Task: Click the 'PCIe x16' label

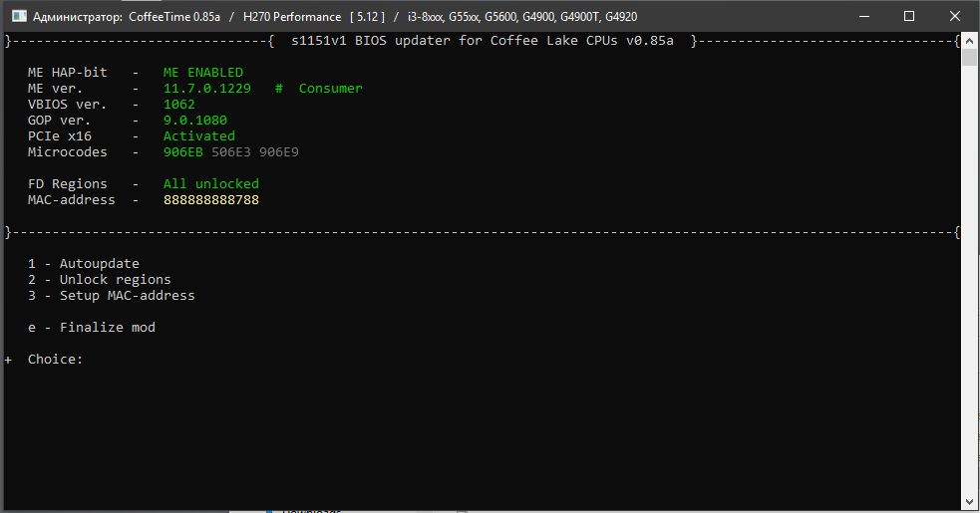Action: pyautogui.click(x=60, y=136)
